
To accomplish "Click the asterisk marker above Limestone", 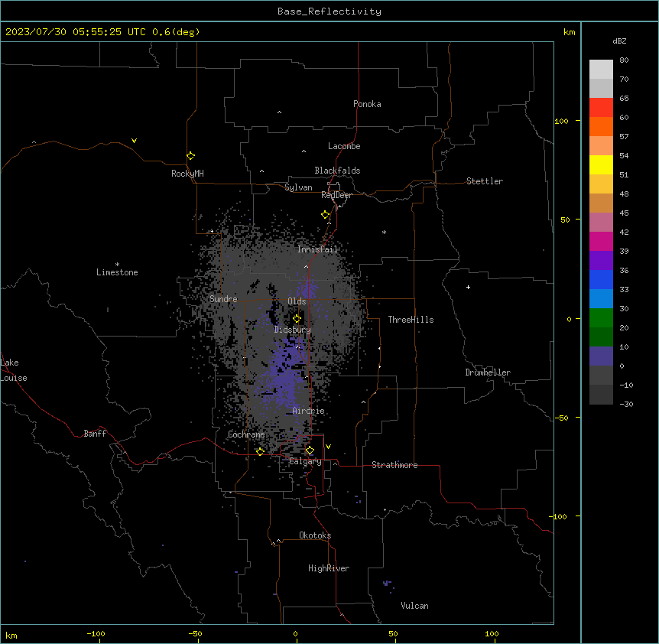I will pyautogui.click(x=117, y=265).
